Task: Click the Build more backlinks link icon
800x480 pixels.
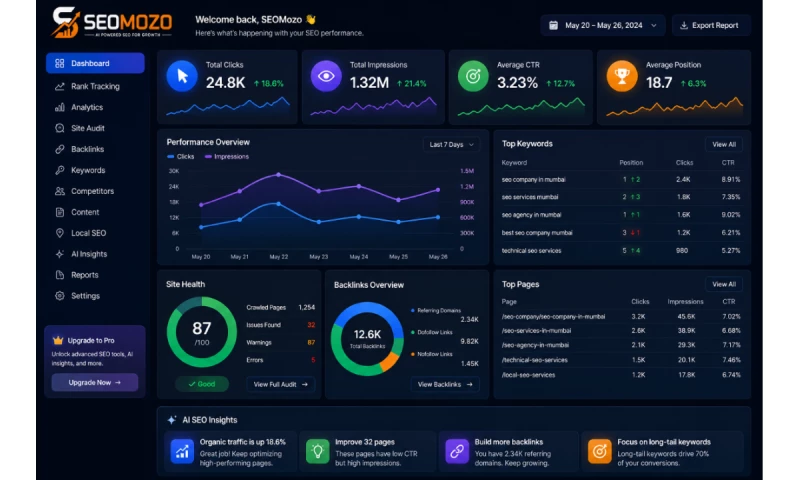Action: coord(457,451)
